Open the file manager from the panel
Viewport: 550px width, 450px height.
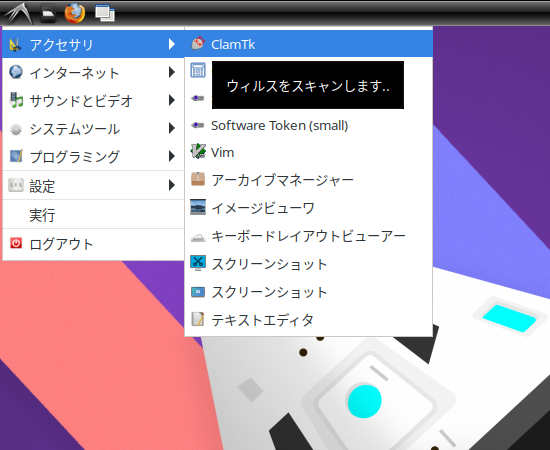pyautogui.click(x=48, y=13)
